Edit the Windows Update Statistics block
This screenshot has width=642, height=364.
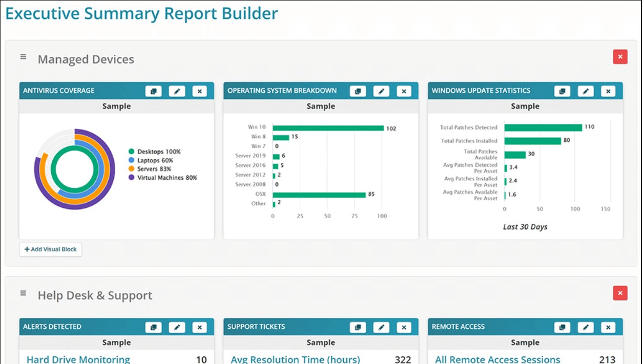click(x=586, y=91)
